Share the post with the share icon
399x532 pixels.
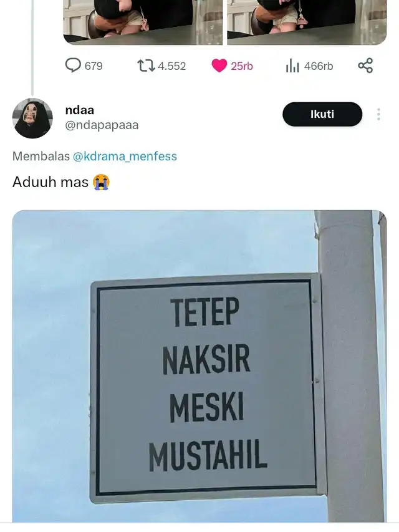point(365,65)
